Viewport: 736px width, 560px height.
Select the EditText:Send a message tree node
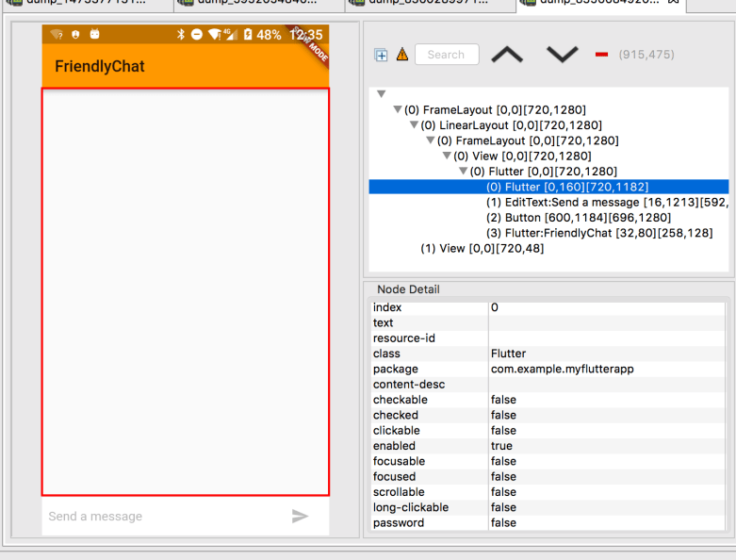[x=608, y=203]
